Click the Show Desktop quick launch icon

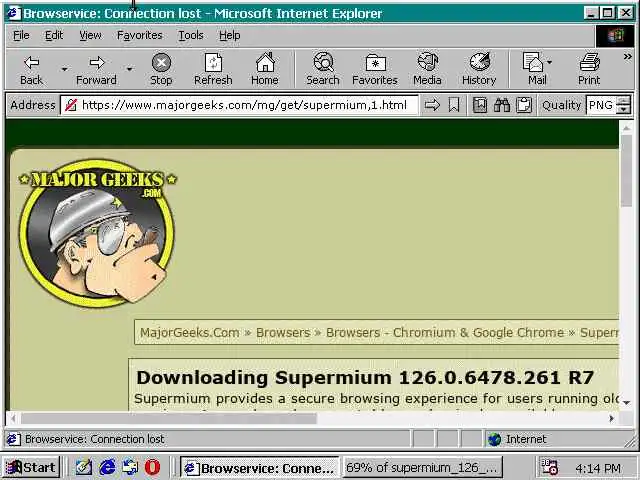click(84, 467)
